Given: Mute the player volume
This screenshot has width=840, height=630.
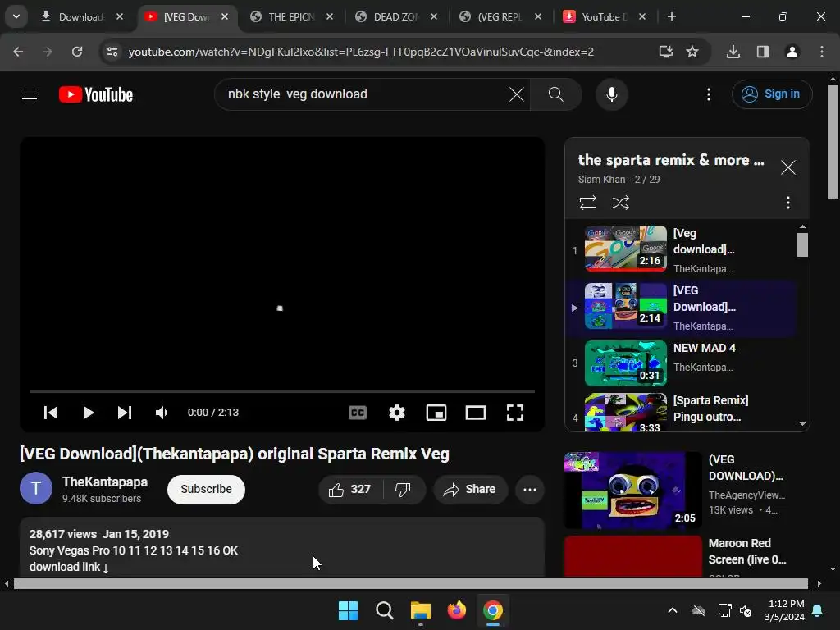Looking at the screenshot, I should [x=162, y=413].
